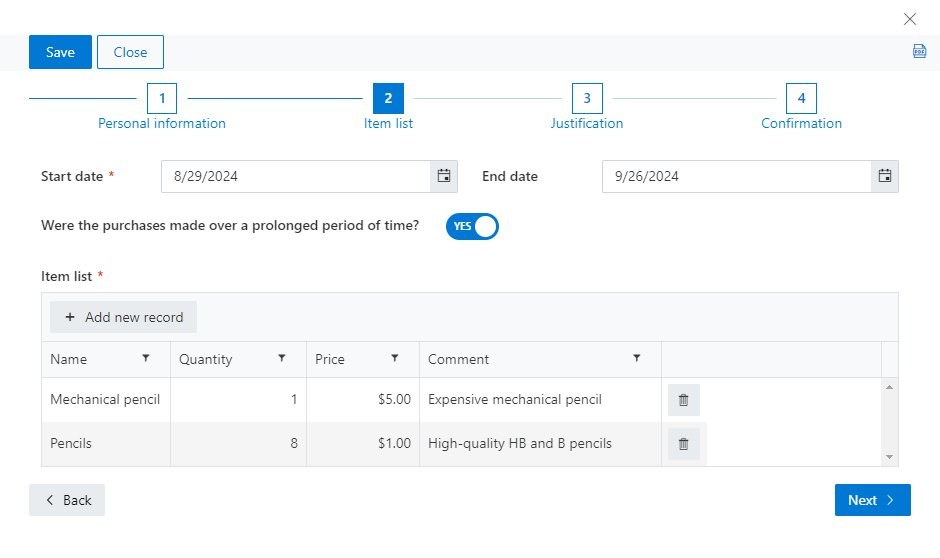Proceed with the Next button
The height and width of the screenshot is (558, 940).
pos(872,500)
